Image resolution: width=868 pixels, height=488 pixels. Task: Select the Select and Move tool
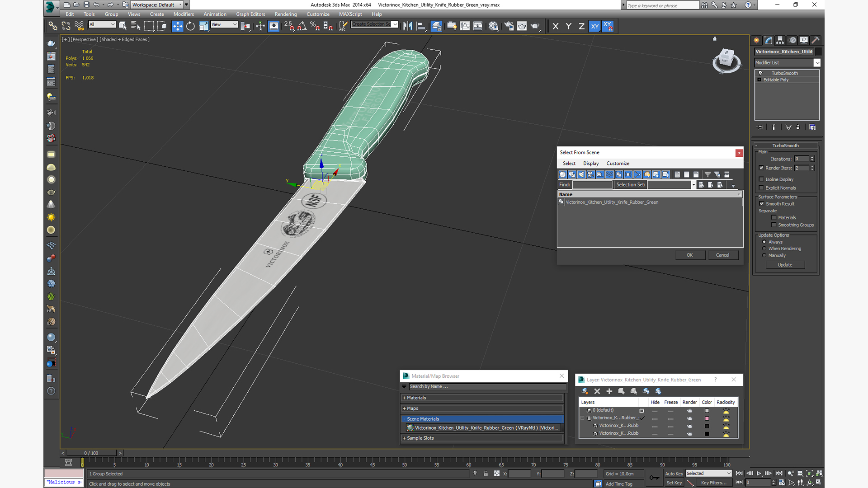click(x=177, y=26)
